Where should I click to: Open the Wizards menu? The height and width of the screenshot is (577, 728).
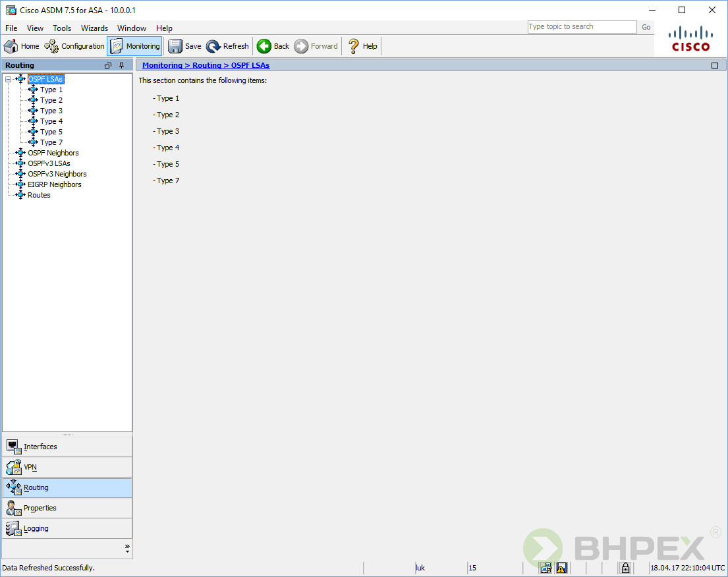tap(94, 28)
